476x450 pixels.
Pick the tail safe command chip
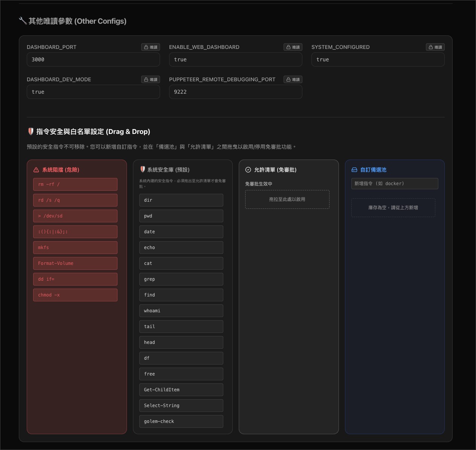(181, 327)
